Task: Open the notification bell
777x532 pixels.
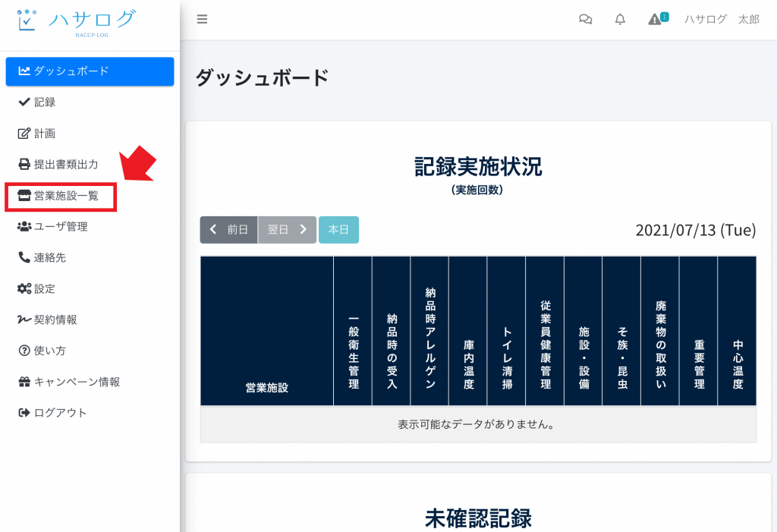Action: pos(620,19)
